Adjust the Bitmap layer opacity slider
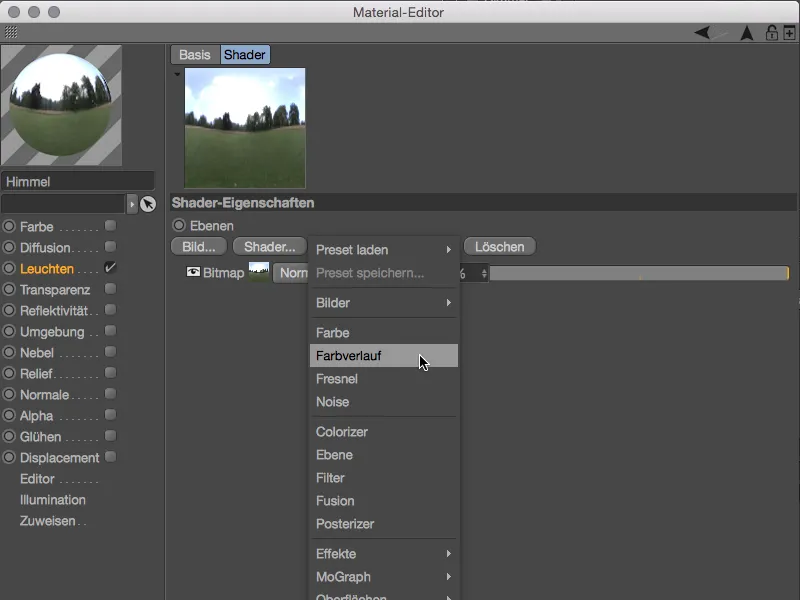Viewport: 800px width, 600px height. point(639,273)
